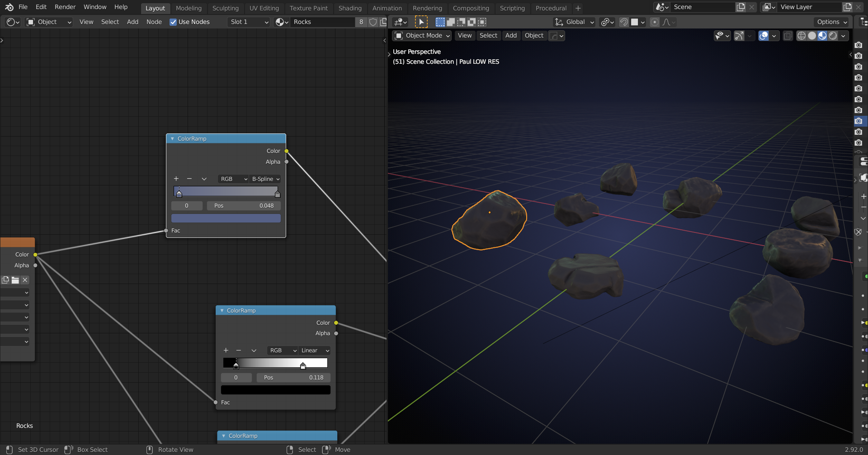Toggle the viewport gizmo display
Image resolution: width=868 pixels, height=455 pixels.
[x=739, y=36]
